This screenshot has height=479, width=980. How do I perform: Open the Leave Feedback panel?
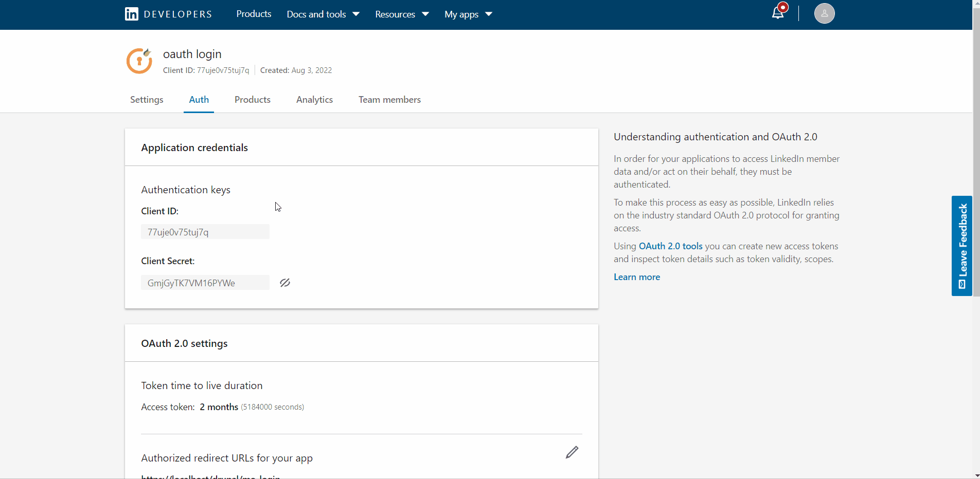click(x=961, y=246)
